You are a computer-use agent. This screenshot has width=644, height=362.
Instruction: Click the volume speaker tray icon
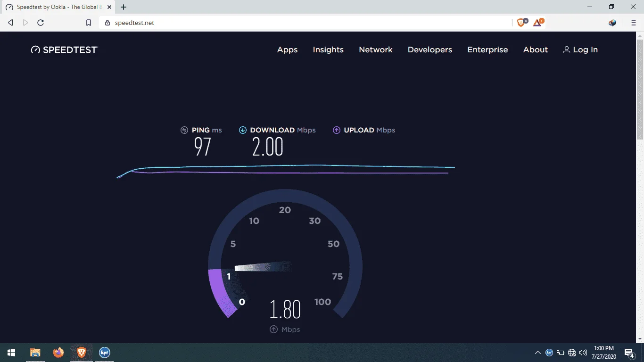tap(583, 353)
